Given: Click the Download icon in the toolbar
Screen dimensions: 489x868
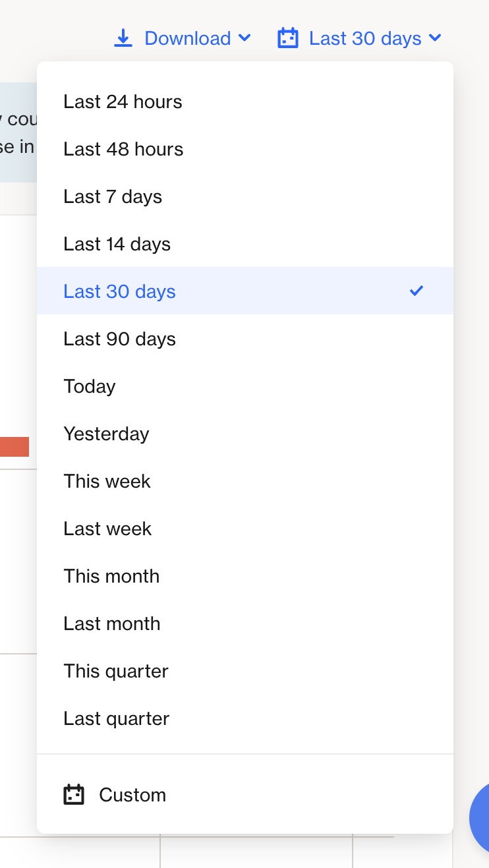Looking at the screenshot, I should [x=123, y=38].
